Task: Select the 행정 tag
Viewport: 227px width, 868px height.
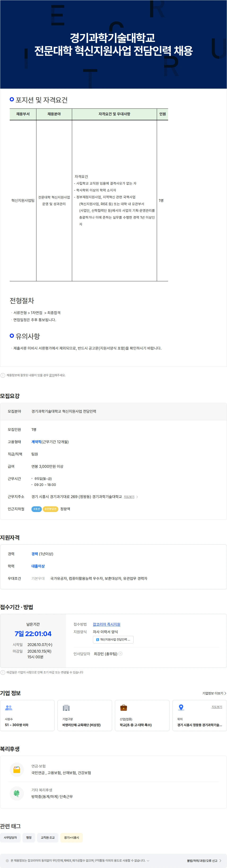Action: 29,838
